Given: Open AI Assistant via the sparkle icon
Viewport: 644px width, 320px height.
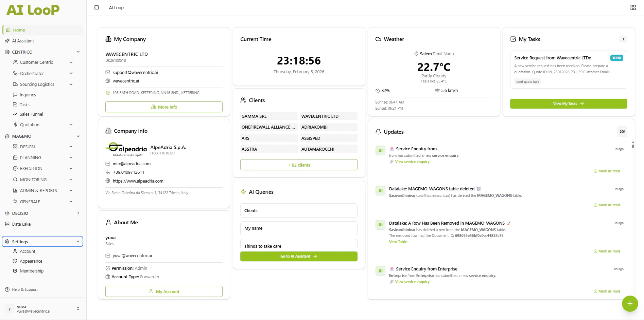Looking at the screenshot, I should coord(7,41).
